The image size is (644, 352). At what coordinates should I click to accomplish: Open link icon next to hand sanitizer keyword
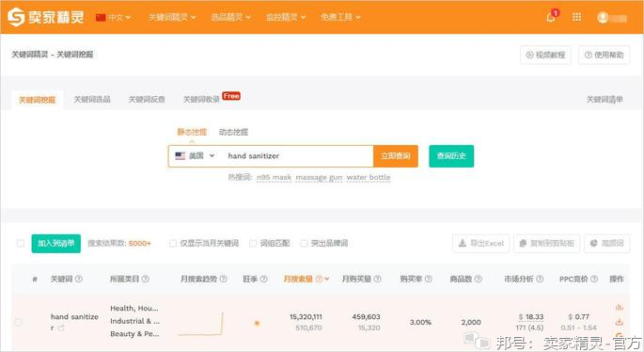point(61,328)
